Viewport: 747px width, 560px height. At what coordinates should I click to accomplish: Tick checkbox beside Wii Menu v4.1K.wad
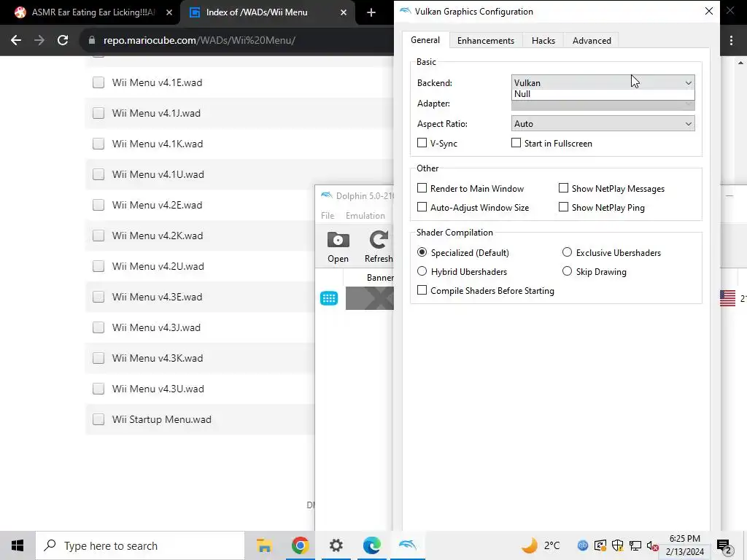98,144
